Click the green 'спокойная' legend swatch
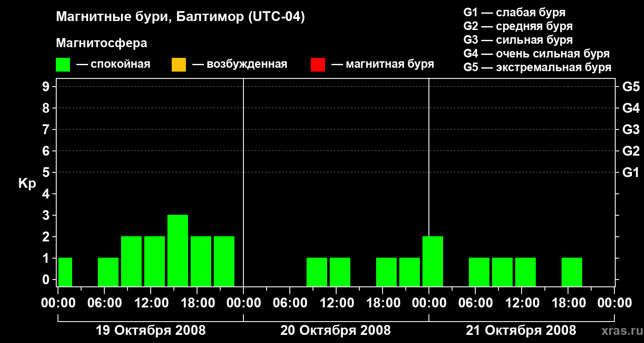 [63, 65]
